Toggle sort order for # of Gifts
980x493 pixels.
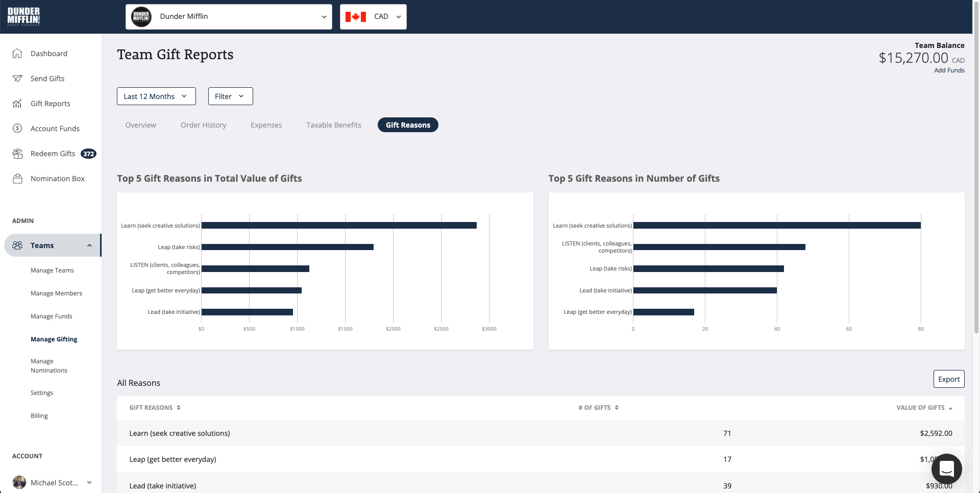click(616, 407)
